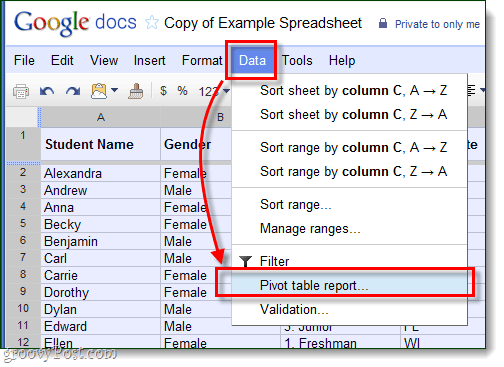Open the Insert menu
This screenshot has width=504, height=367.
tap(149, 60)
